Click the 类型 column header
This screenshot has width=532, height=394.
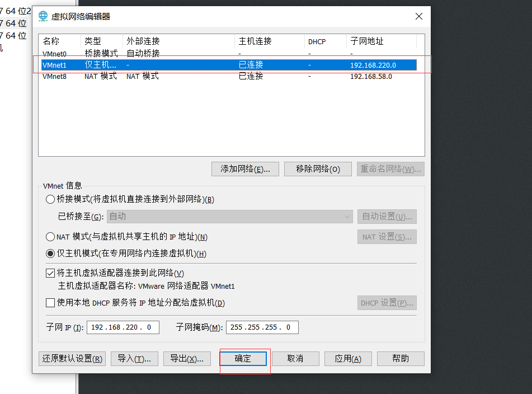click(101, 41)
